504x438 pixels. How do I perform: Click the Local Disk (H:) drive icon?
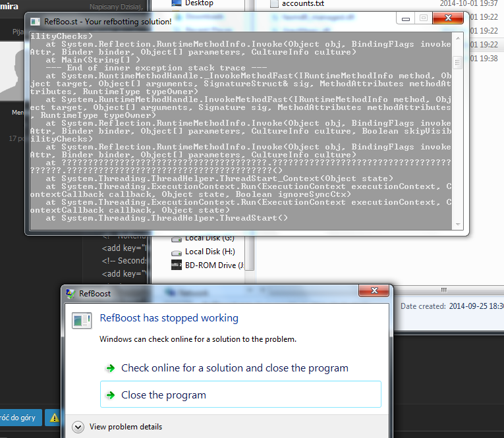click(x=177, y=252)
